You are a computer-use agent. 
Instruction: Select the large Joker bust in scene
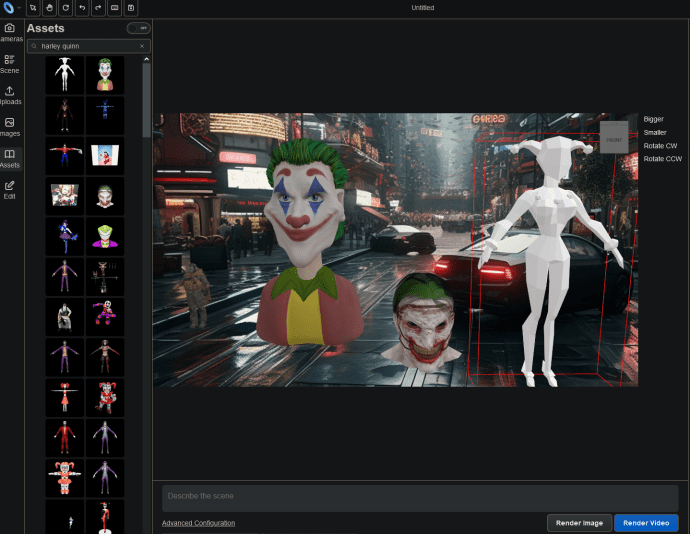coord(307,242)
